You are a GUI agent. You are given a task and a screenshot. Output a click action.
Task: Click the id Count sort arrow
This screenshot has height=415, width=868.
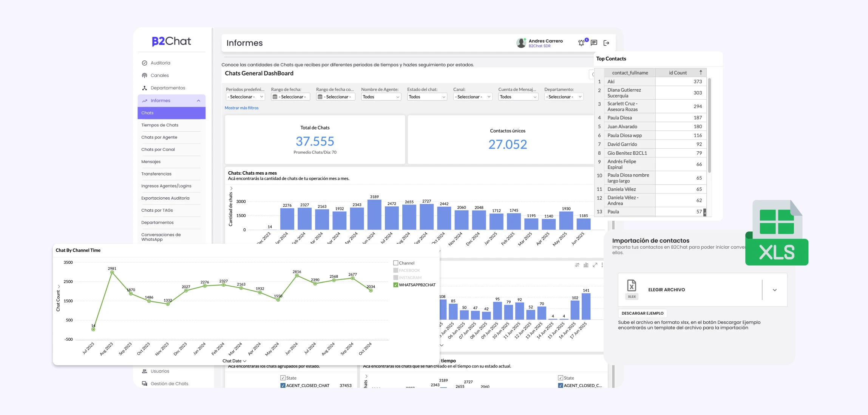click(701, 72)
